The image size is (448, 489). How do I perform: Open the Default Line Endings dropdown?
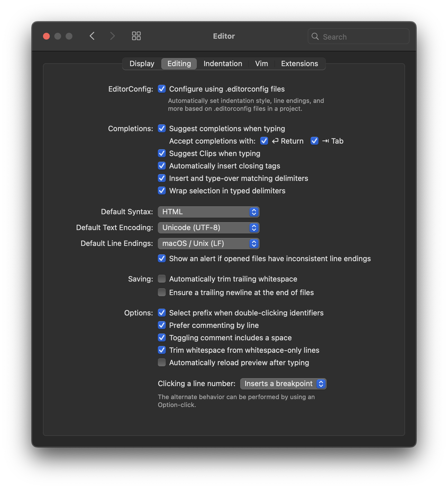(x=209, y=244)
